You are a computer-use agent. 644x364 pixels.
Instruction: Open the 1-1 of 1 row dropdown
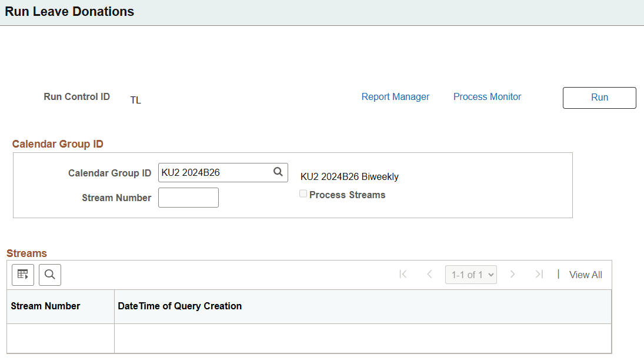point(471,275)
